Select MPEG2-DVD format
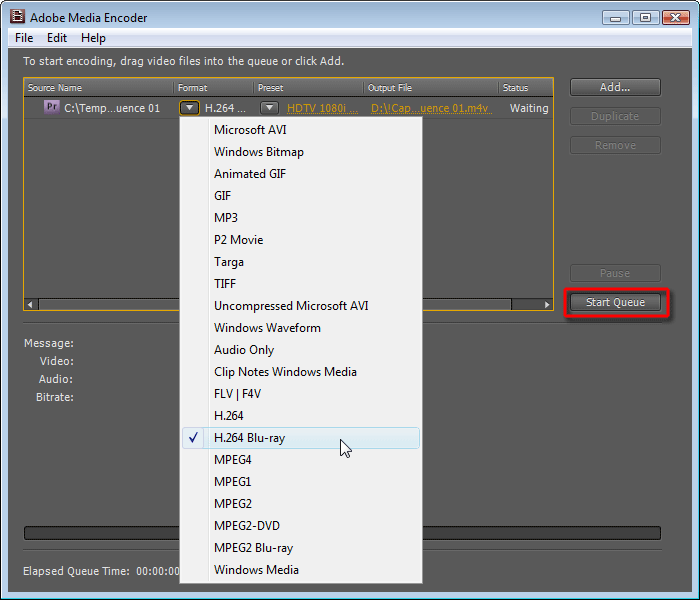This screenshot has width=700, height=600. click(301, 526)
